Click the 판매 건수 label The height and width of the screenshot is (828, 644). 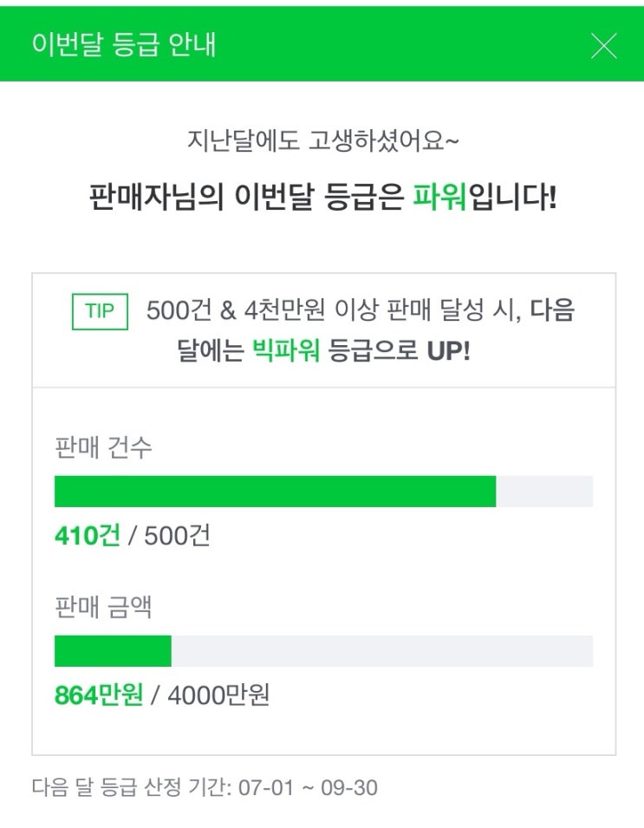[103, 448]
